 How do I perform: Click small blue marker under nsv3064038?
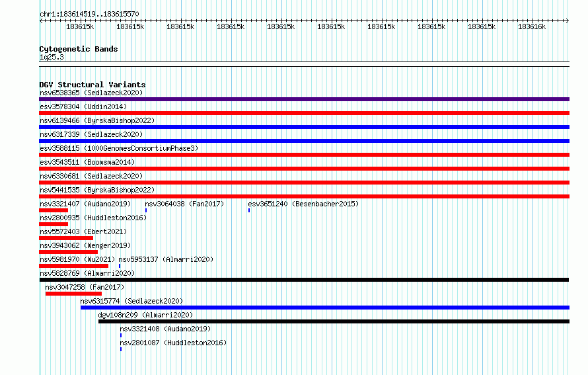pyautogui.click(x=146, y=210)
